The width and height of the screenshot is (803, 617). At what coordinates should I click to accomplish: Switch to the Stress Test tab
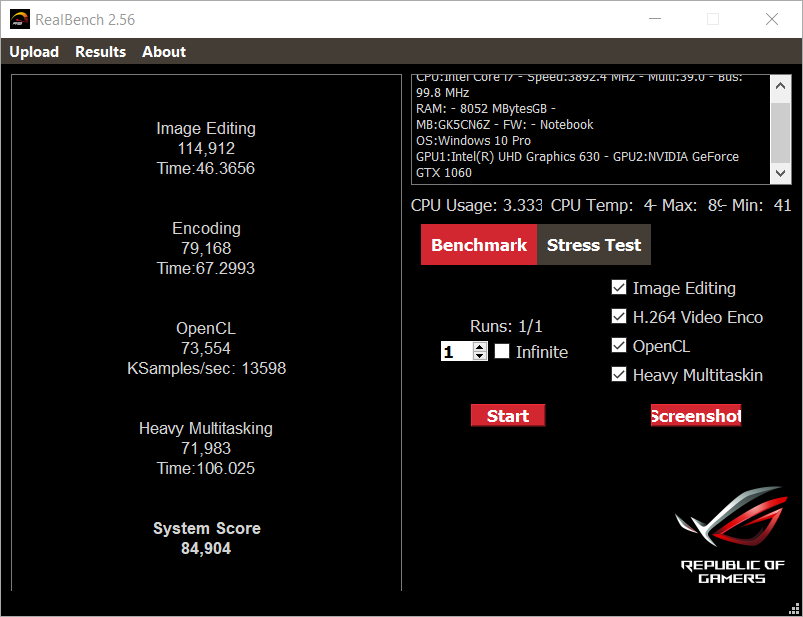pyautogui.click(x=594, y=245)
